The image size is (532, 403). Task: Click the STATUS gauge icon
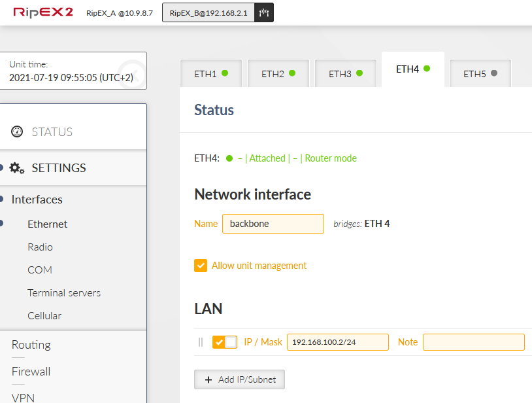[17, 131]
